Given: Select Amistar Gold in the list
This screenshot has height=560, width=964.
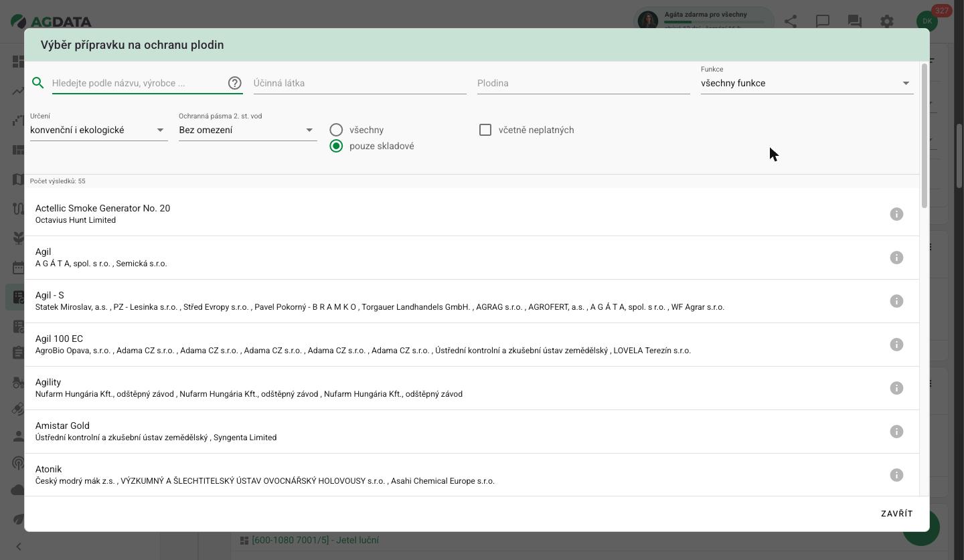Looking at the screenshot, I should 472,432.
